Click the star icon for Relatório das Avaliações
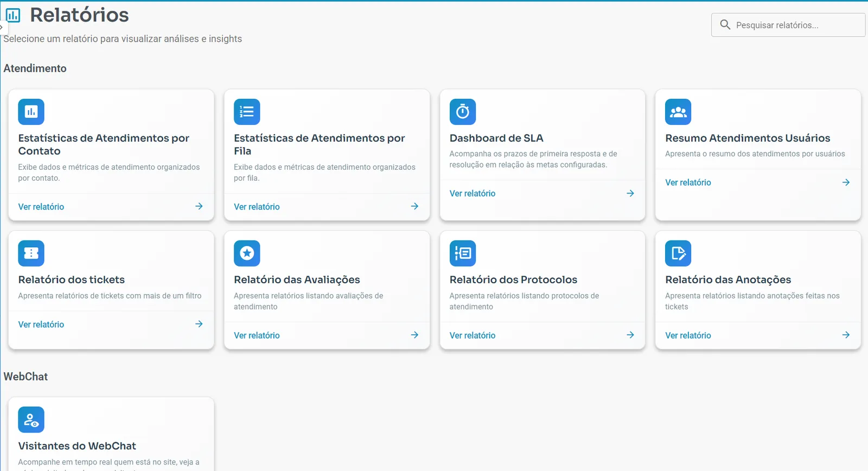 pyautogui.click(x=247, y=253)
